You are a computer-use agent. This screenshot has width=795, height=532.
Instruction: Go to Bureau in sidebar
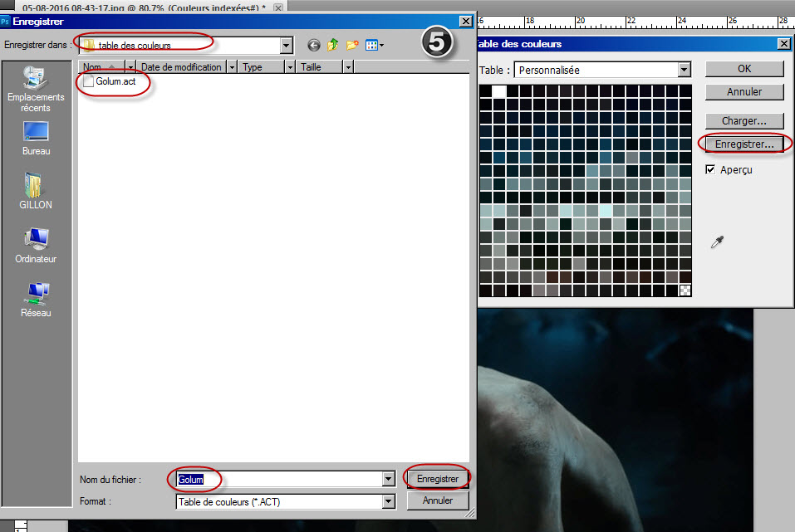pos(36,138)
